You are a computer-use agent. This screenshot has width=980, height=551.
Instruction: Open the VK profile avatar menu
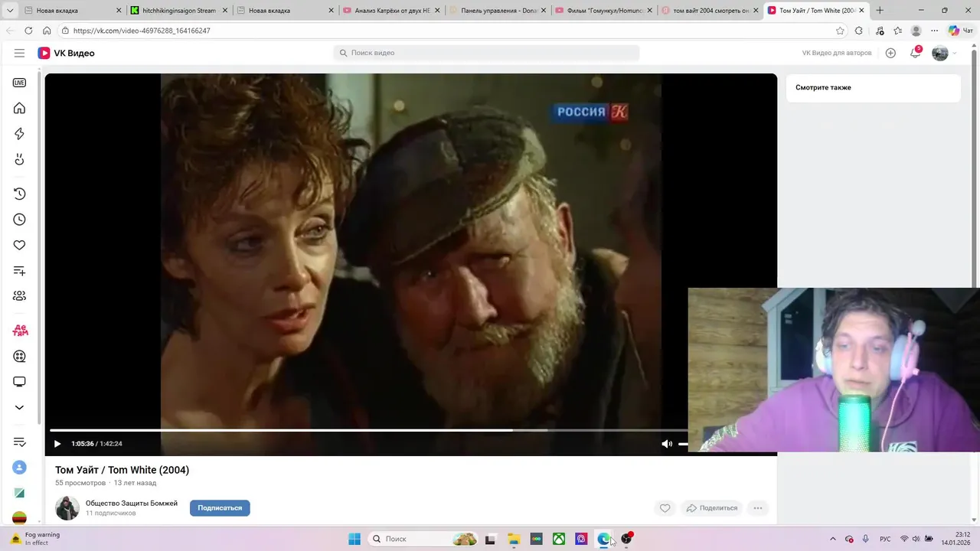[x=940, y=53]
